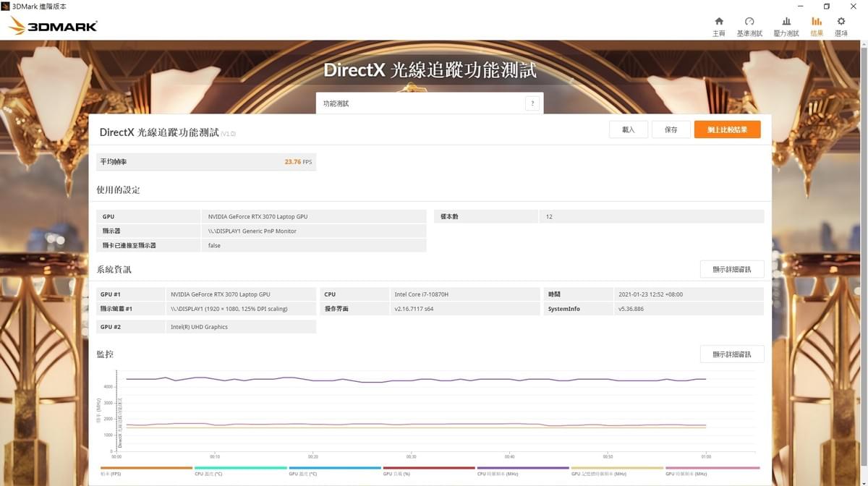Click the 3DMark logo in the header
The image size is (868, 486).
pos(53,27)
